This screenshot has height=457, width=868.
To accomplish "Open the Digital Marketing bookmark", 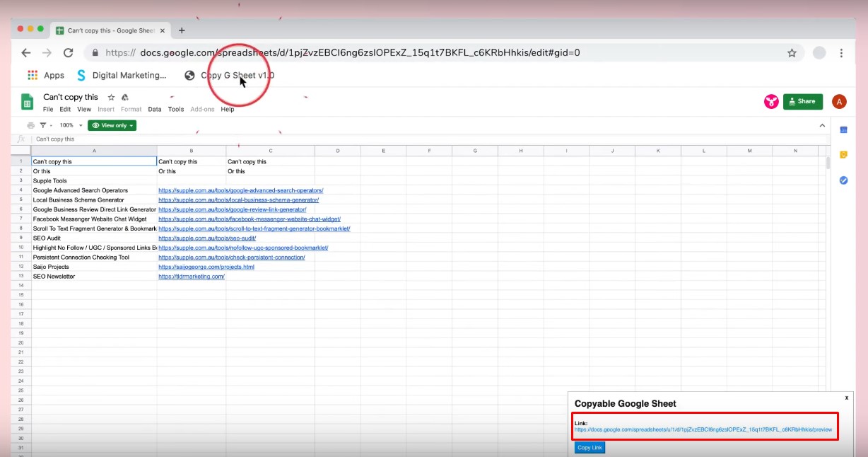I will 122,75.
